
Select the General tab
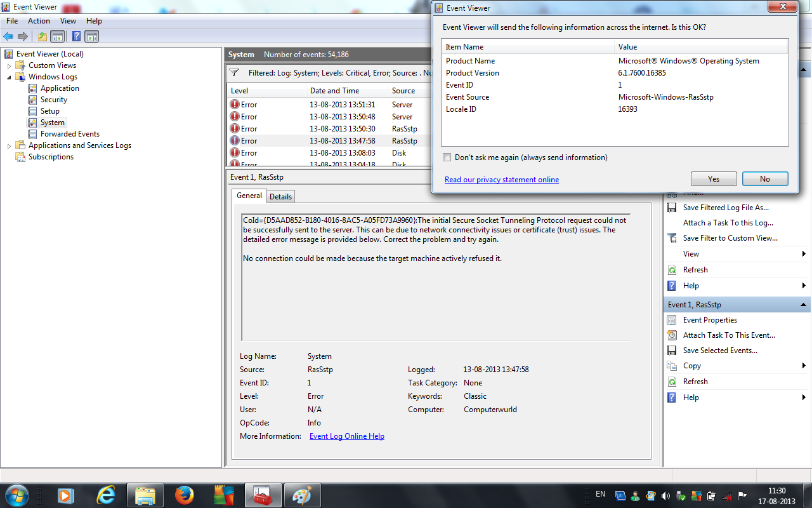click(249, 196)
